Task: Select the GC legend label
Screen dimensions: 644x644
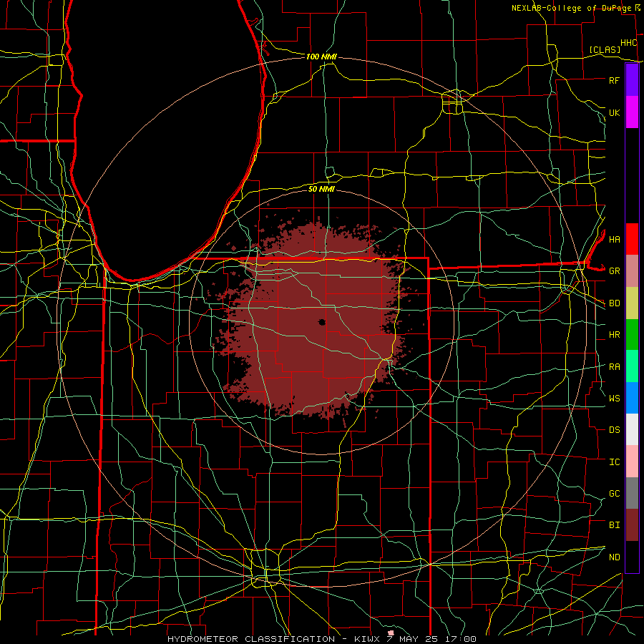Action: 614,494
